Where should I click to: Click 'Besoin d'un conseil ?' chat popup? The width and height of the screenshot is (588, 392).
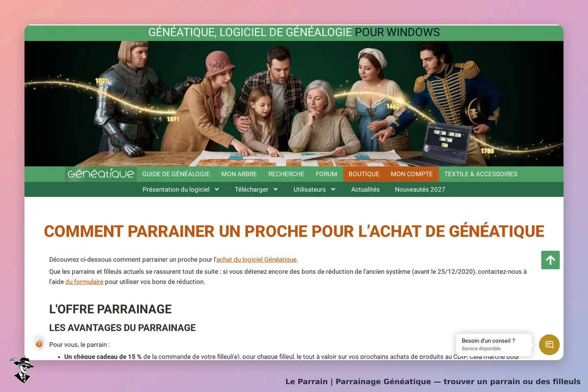(493, 344)
